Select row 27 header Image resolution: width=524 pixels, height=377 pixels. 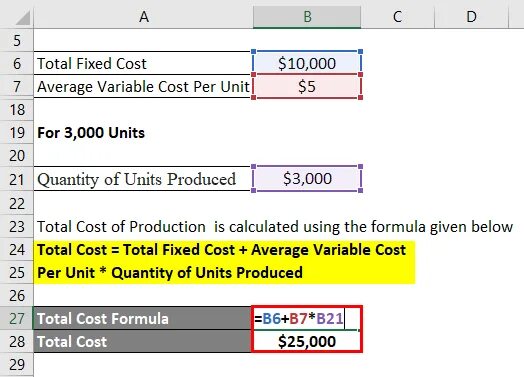[x=17, y=318]
